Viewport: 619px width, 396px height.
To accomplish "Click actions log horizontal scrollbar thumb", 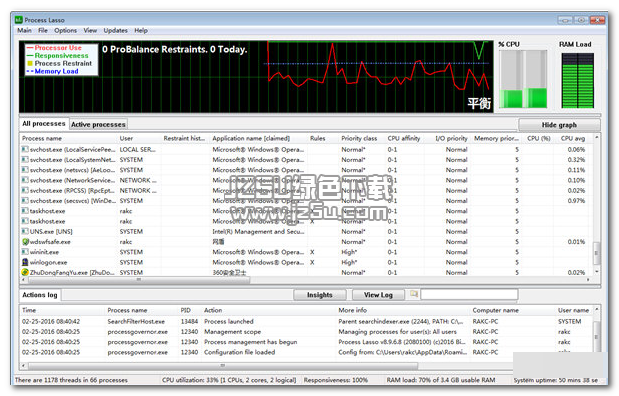I will pos(222,366).
